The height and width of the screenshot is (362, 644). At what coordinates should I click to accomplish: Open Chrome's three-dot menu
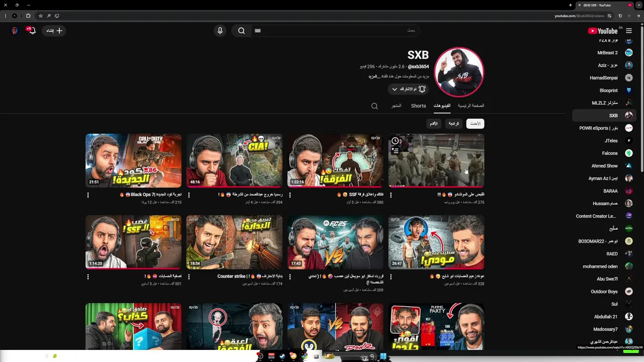point(5,16)
